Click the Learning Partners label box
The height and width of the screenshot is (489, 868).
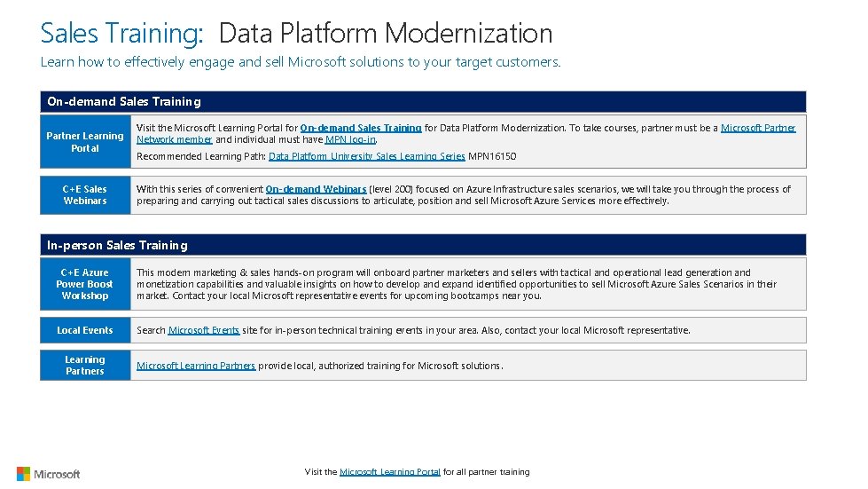(x=85, y=365)
